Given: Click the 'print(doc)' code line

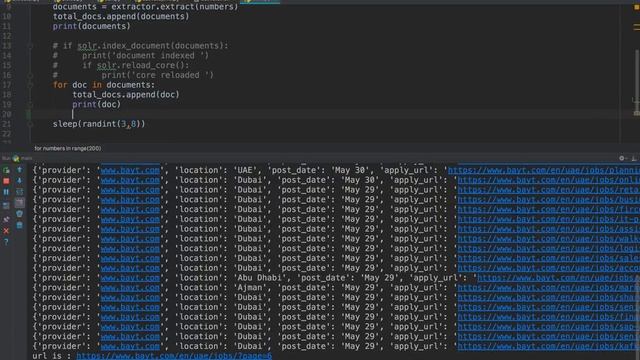Looking at the screenshot, I should (x=96, y=104).
